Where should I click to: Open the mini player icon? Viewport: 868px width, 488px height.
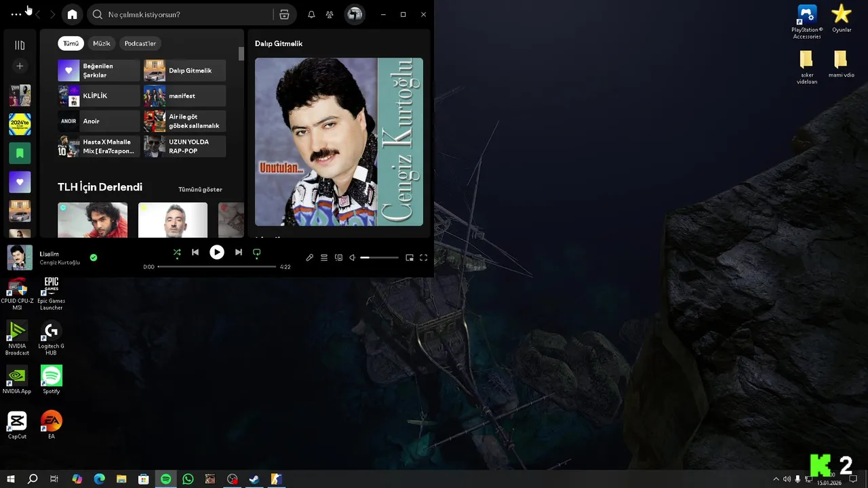pos(410,258)
